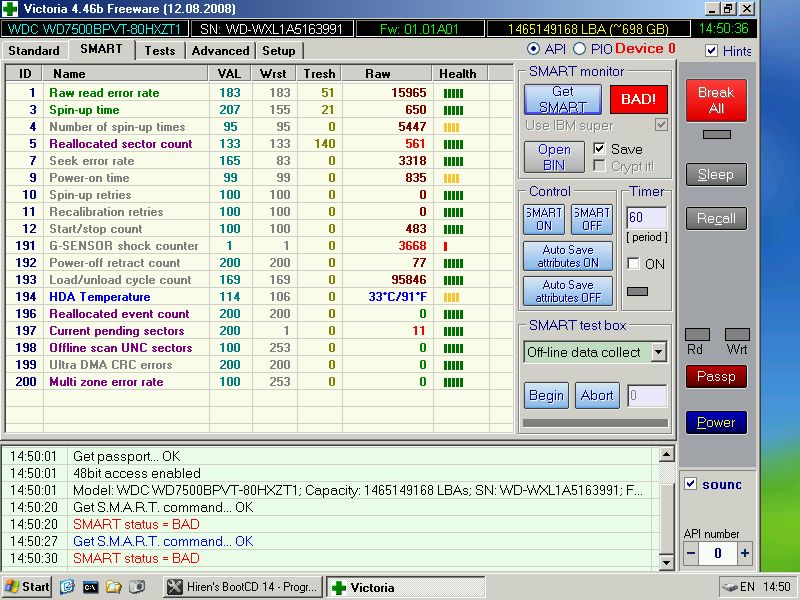
Task: Click the API number value field
Action: (x=718, y=553)
